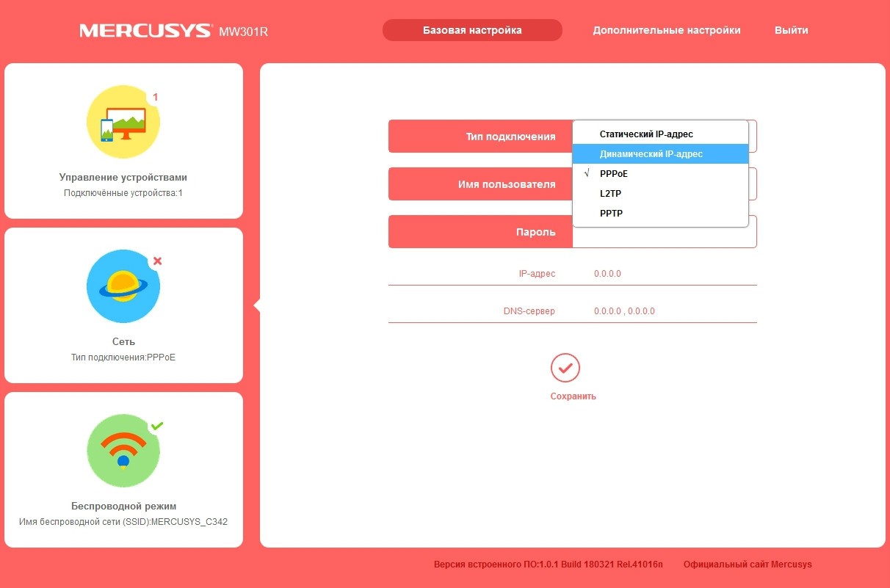The height and width of the screenshot is (588, 890).
Task: Click the Сохранить text label
Action: tap(573, 396)
